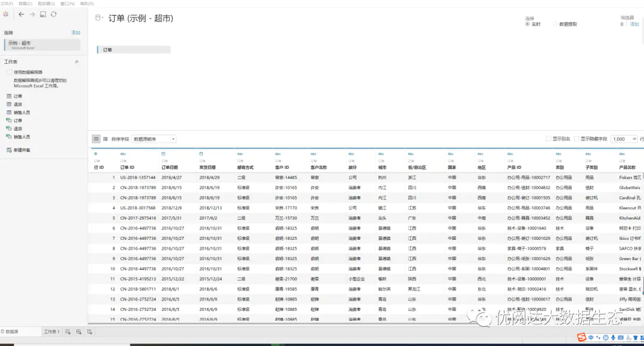Viewport: 644px width, 346px height.
Task: Search worksheets with the magnifier icon
Action: pos(76,61)
